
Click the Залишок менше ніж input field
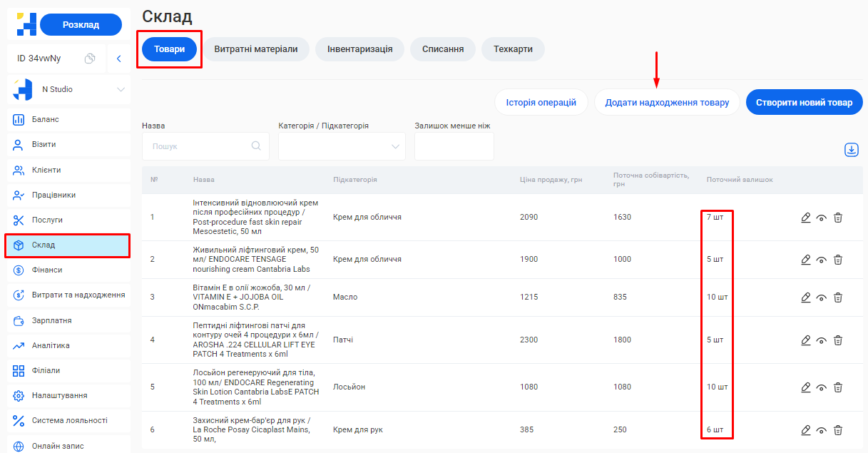454,146
